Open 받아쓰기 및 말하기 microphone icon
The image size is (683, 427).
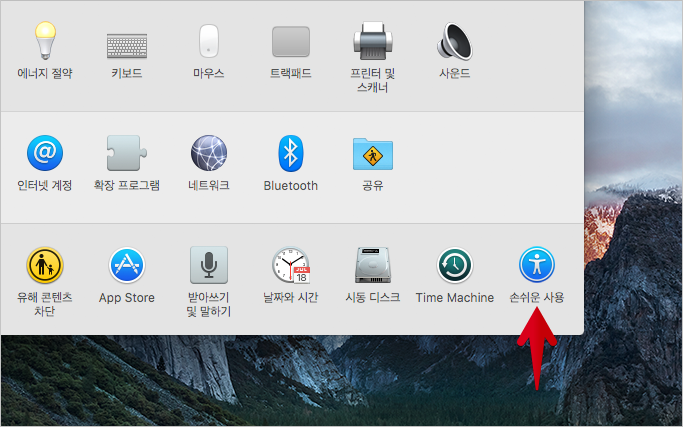tap(209, 265)
